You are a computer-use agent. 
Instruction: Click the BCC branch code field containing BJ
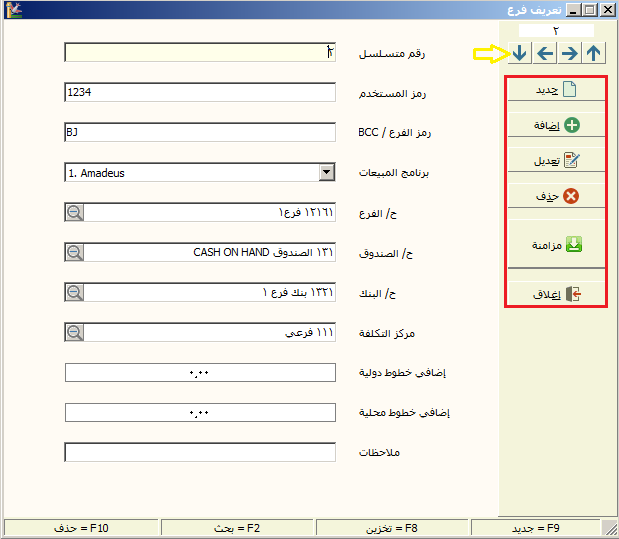pos(200,132)
